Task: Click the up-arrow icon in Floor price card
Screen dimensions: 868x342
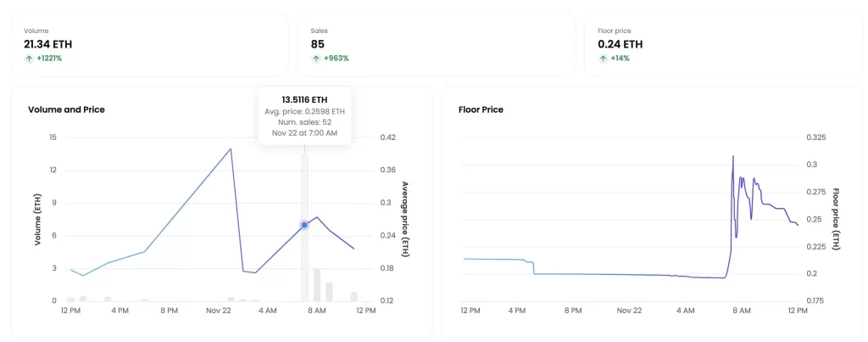Action: click(602, 59)
